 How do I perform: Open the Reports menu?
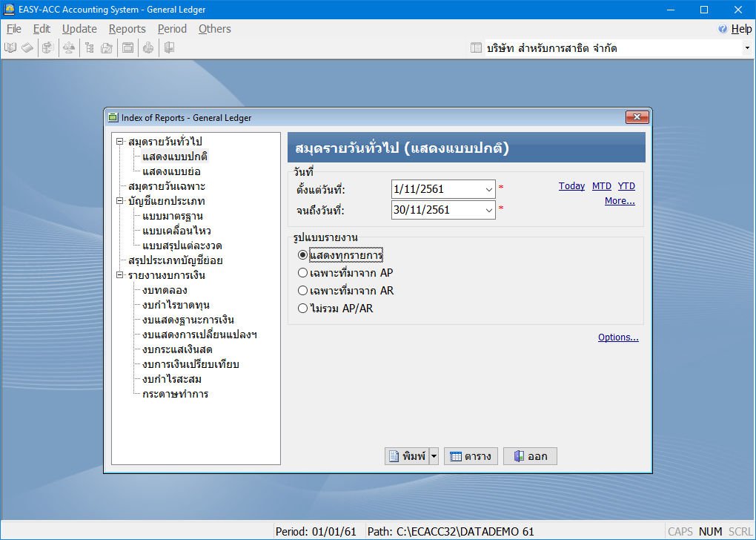click(127, 29)
